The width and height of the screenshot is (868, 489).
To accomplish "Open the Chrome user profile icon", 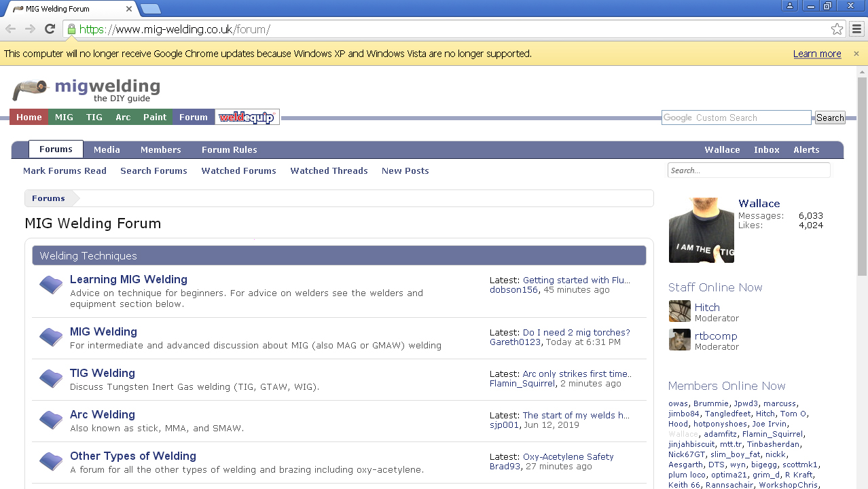I will coord(789,5).
